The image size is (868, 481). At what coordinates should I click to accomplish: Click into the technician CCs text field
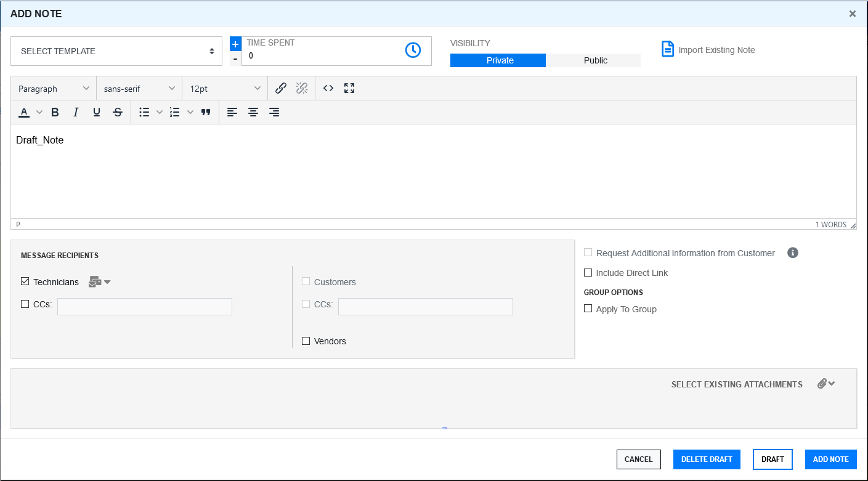point(145,307)
